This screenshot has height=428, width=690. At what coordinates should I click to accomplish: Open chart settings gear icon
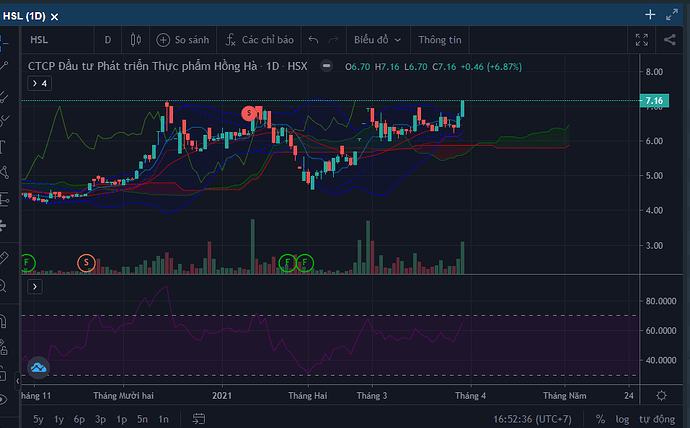click(661, 395)
